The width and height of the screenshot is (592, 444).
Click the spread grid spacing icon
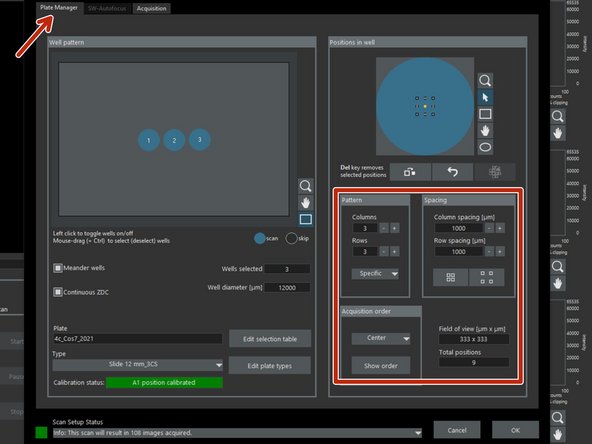coord(486,278)
